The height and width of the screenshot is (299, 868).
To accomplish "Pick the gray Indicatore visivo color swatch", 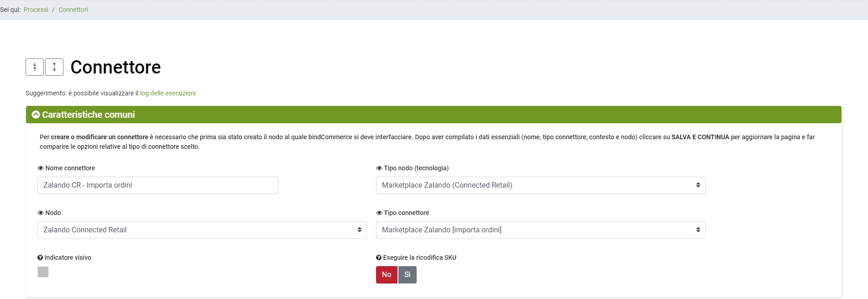I will tap(43, 272).
